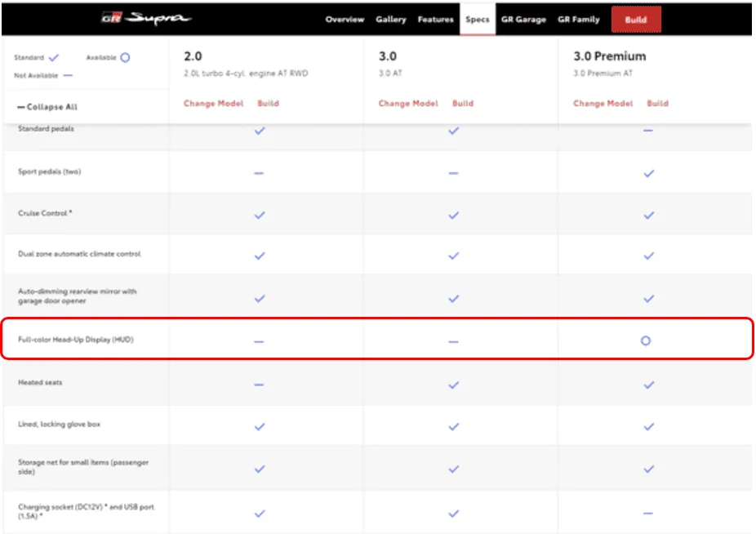Open the Overview tab

coord(345,20)
